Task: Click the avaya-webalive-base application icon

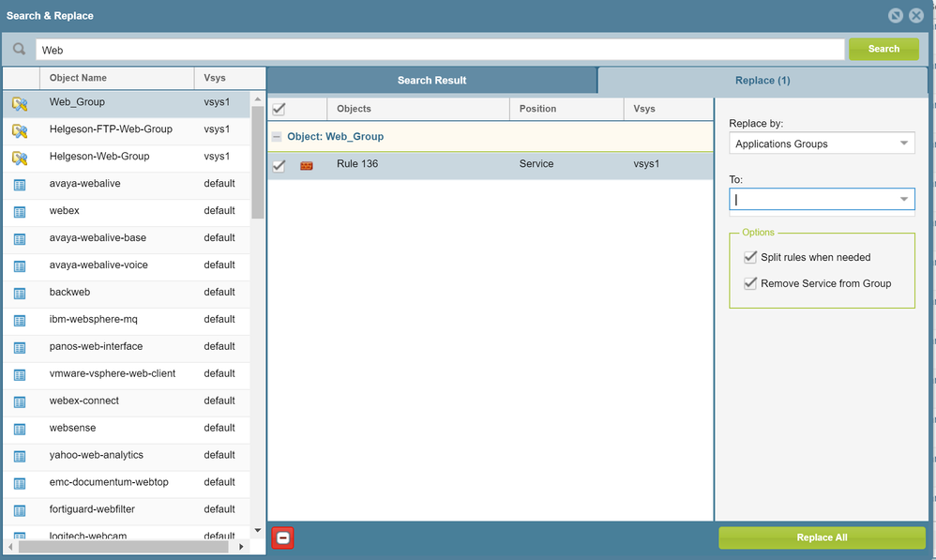Action: point(20,239)
